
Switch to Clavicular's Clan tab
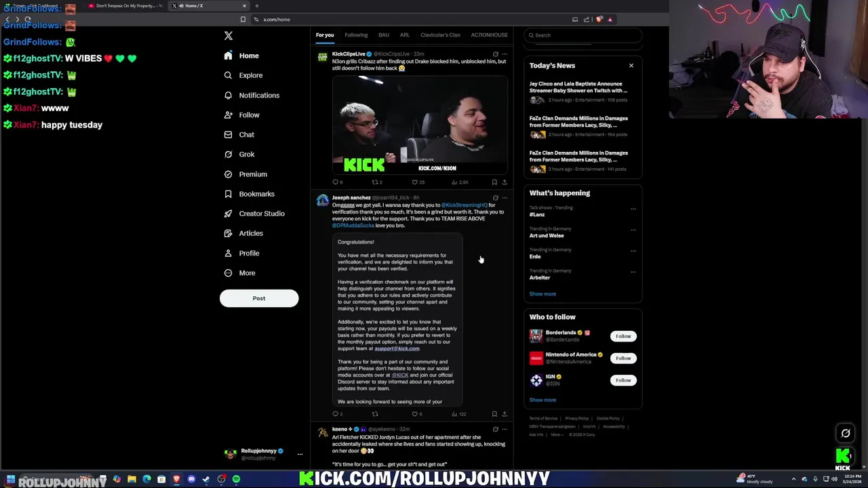pos(440,35)
